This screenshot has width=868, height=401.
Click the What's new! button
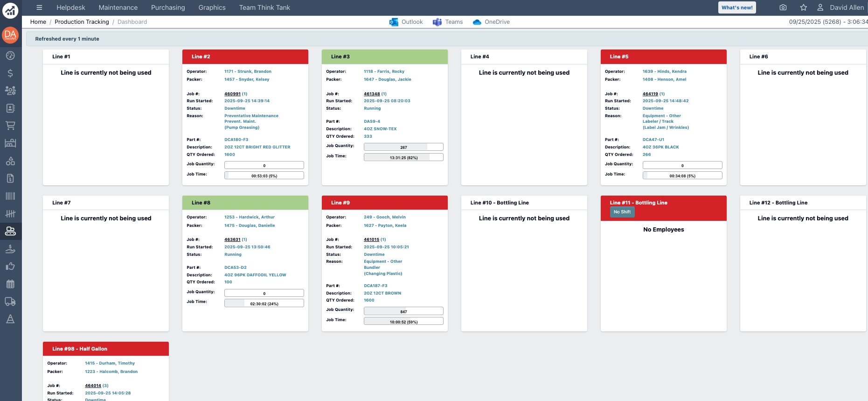[x=737, y=7]
